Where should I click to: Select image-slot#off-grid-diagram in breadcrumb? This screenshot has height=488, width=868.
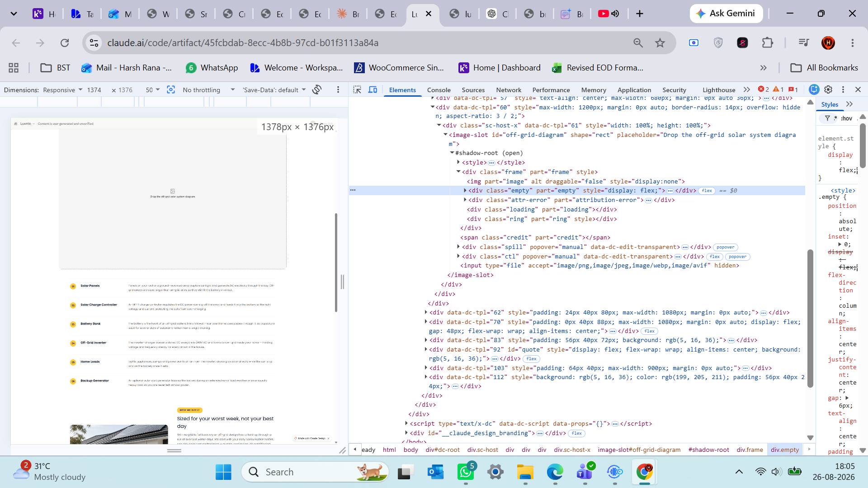click(639, 450)
